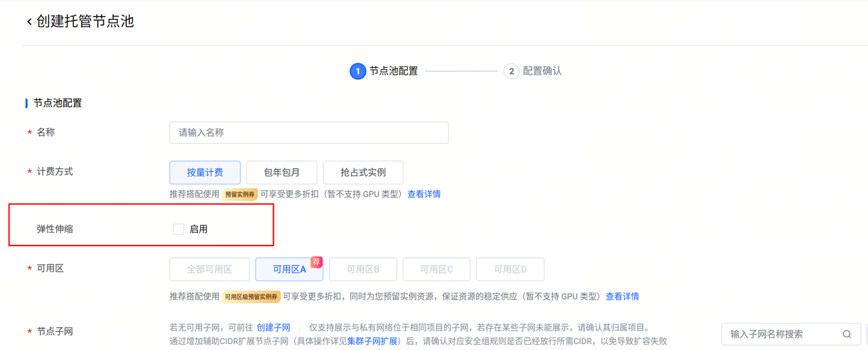
Task: Click the search magnifier in subnet search box
Action: coord(846,334)
